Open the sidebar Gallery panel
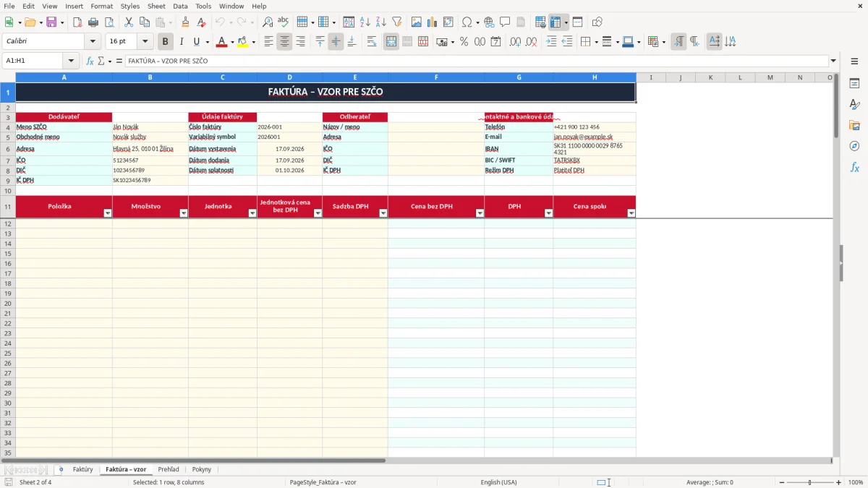 coord(854,125)
